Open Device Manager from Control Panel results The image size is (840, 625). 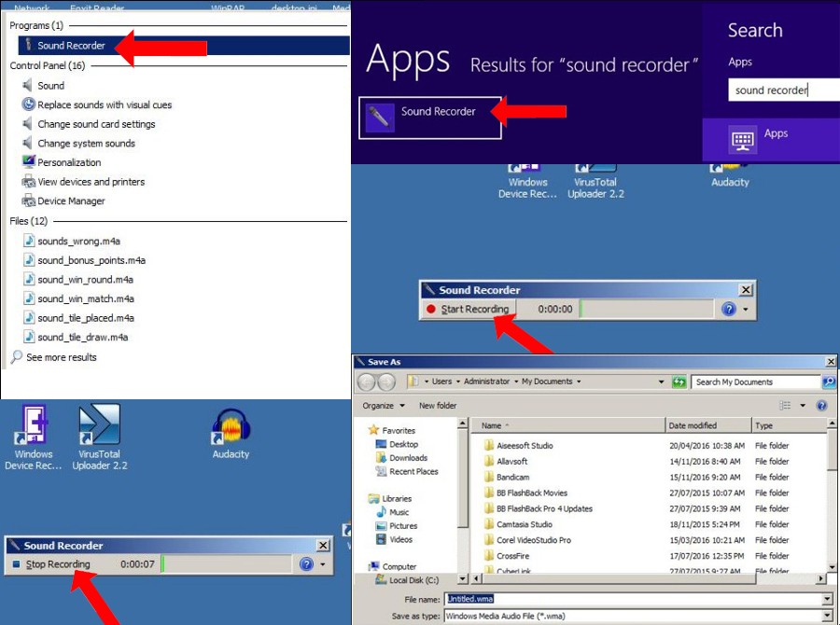click(71, 201)
